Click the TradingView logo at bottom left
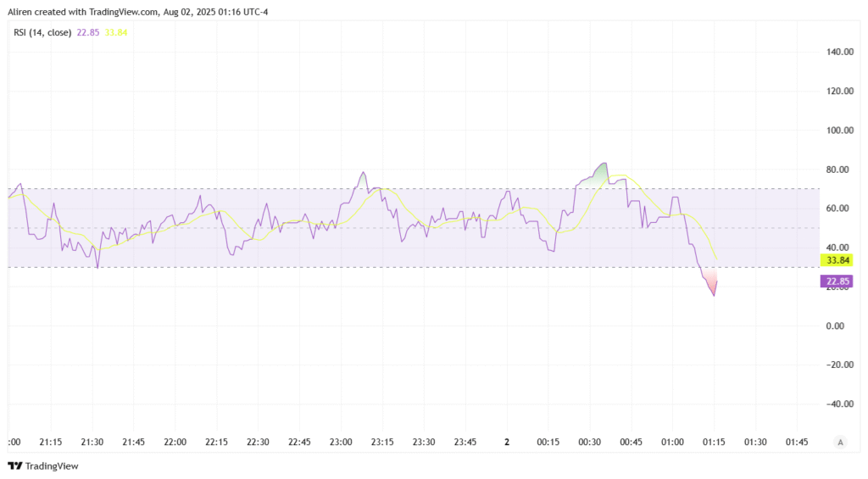 (x=43, y=465)
